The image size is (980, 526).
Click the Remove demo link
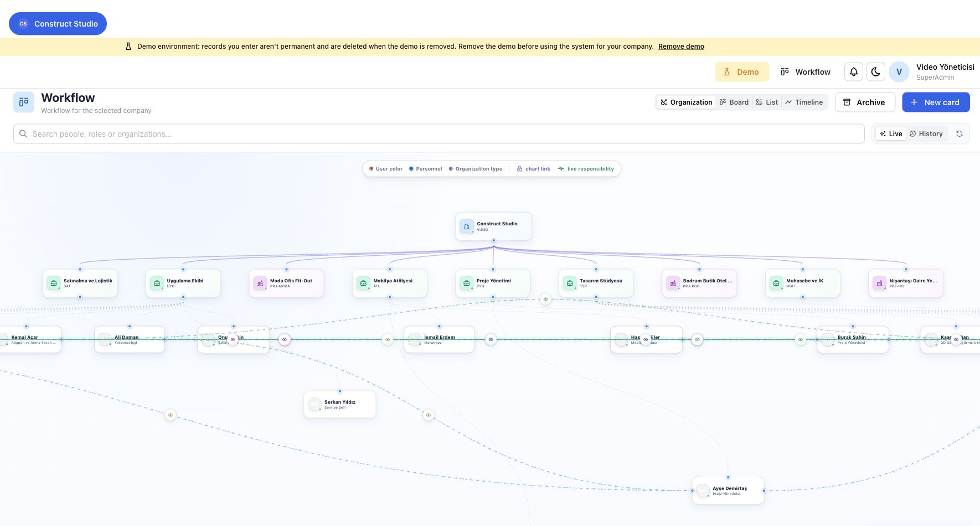pos(681,47)
